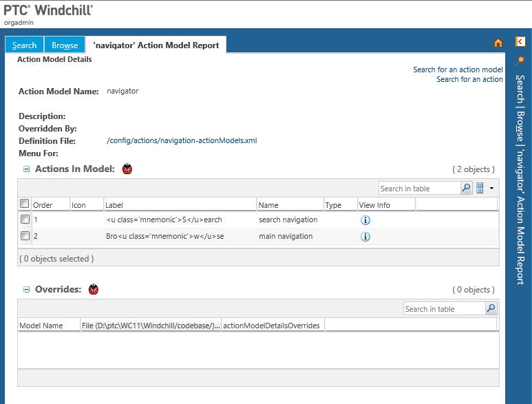Sort by the Model Name column header
This screenshot has height=404, width=532.
pyautogui.click(x=49, y=326)
